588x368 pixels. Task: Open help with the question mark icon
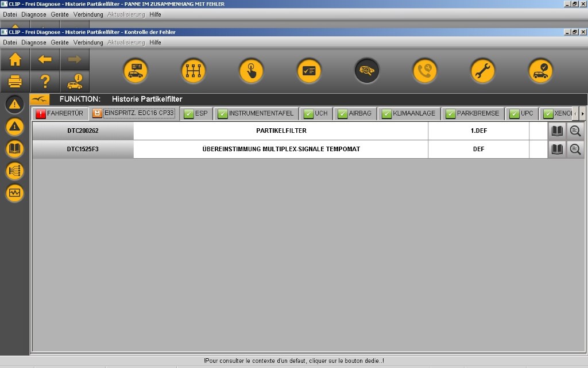point(45,82)
